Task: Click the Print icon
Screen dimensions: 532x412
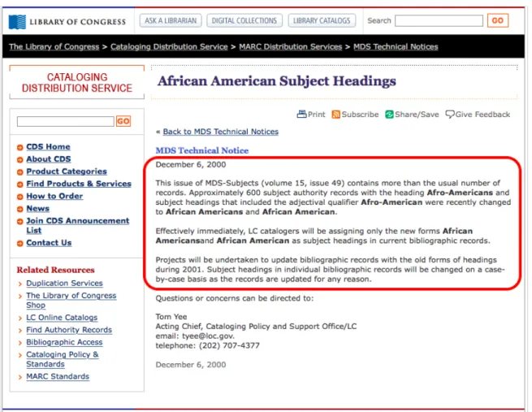Action: 301,115
